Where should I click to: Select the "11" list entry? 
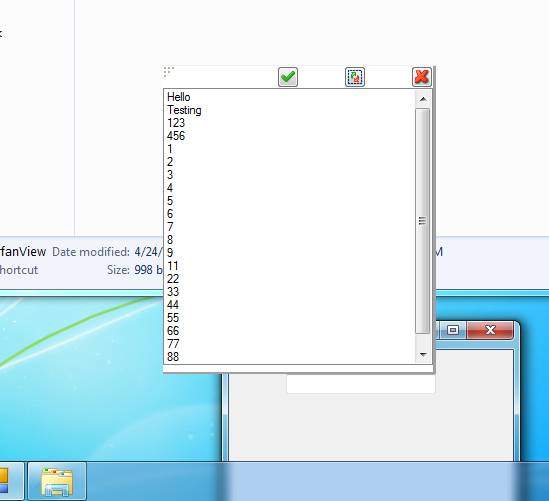click(x=290, y=266)
